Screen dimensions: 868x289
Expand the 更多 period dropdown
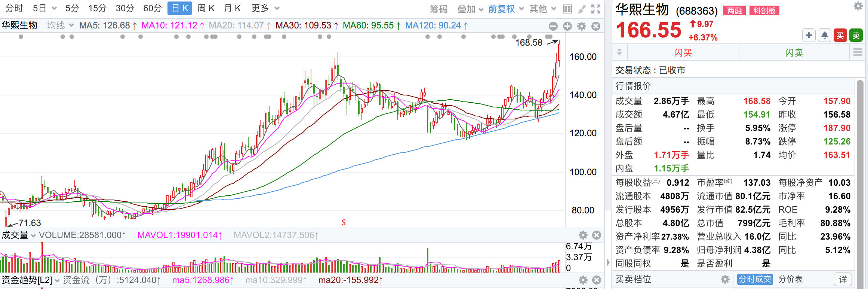(265, 8)
